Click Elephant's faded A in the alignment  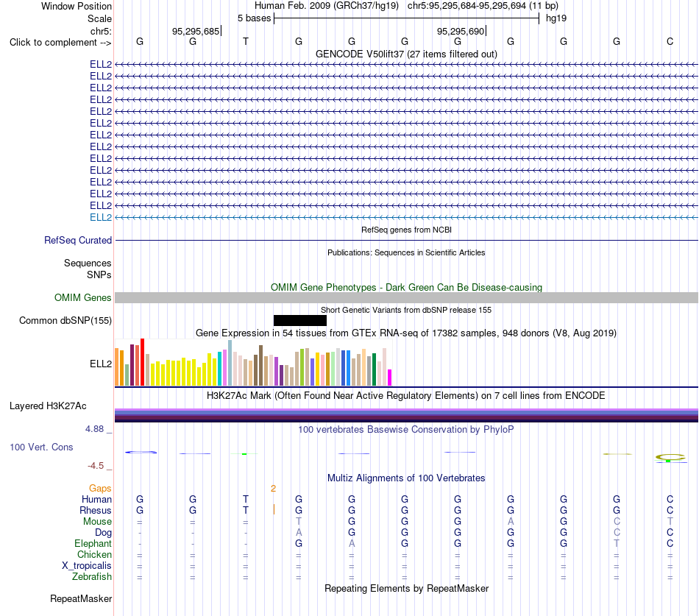(x=352, y=543)
